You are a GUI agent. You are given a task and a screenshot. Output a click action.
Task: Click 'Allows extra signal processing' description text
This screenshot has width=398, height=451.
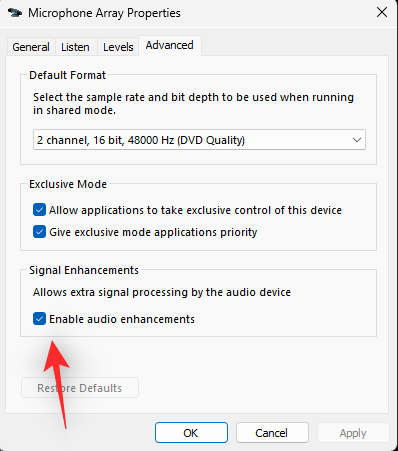(162, 292)
